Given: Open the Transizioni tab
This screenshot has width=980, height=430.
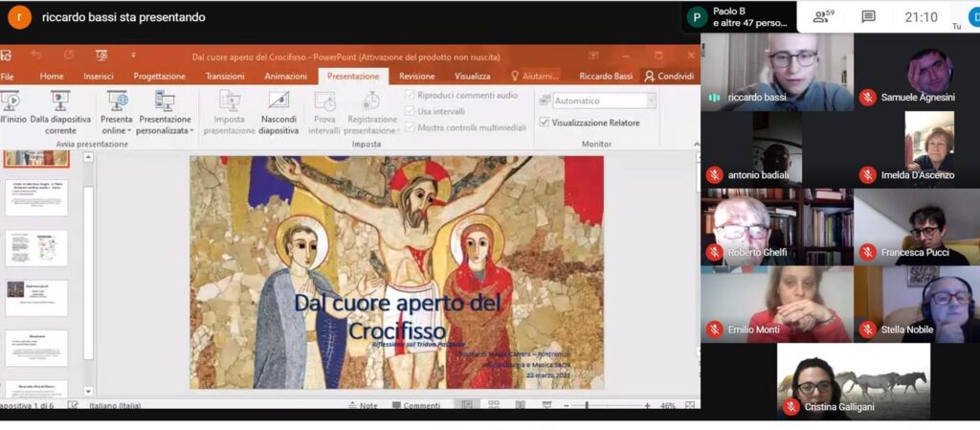Looking at the screenshot, I should click(225, 77).
